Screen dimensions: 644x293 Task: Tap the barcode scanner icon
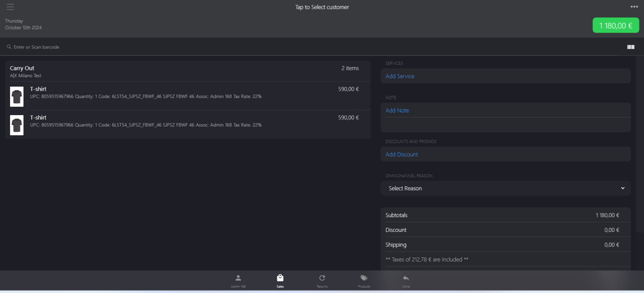631,47
